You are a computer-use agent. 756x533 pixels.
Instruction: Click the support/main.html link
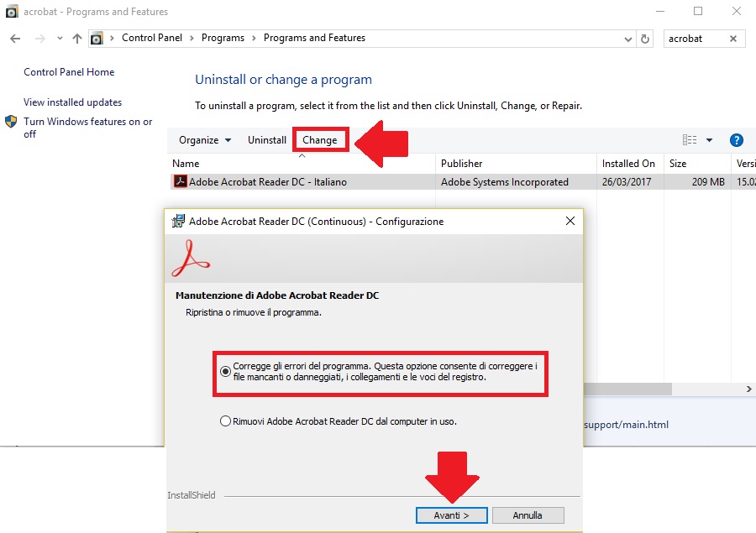626,425
